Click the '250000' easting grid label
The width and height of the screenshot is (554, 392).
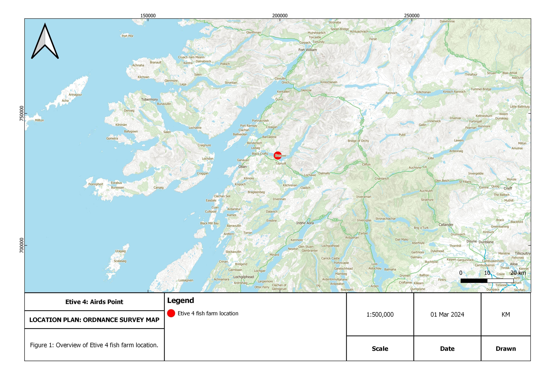pyautogui.click(x=412, y=16)
